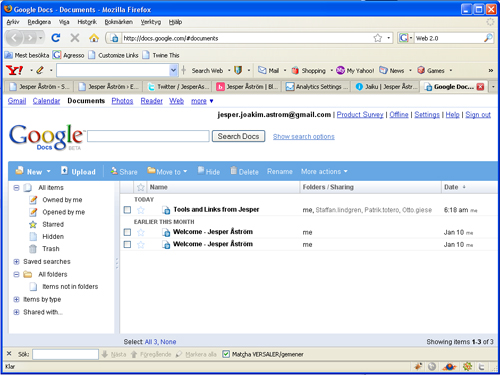The height and width of the screenshot is (375, 500).
Task: Click the green gear icon in status bar
Action: click(x=467, y=367)
